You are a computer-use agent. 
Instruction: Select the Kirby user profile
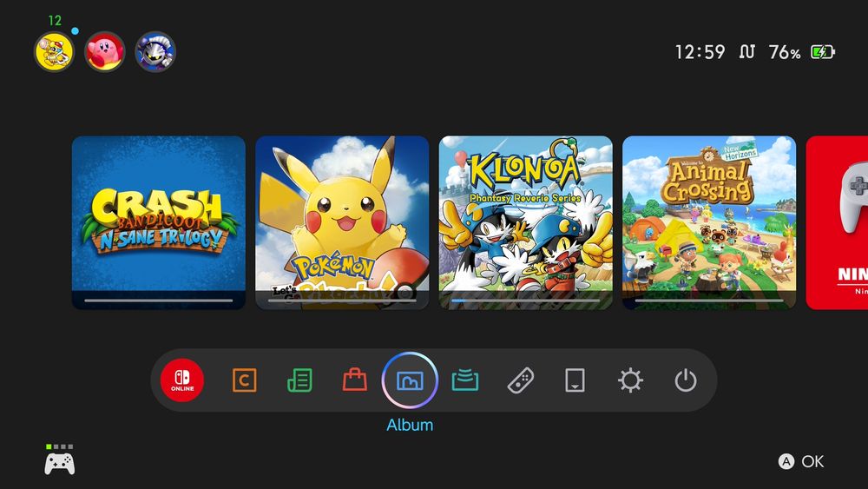(104, 51)
